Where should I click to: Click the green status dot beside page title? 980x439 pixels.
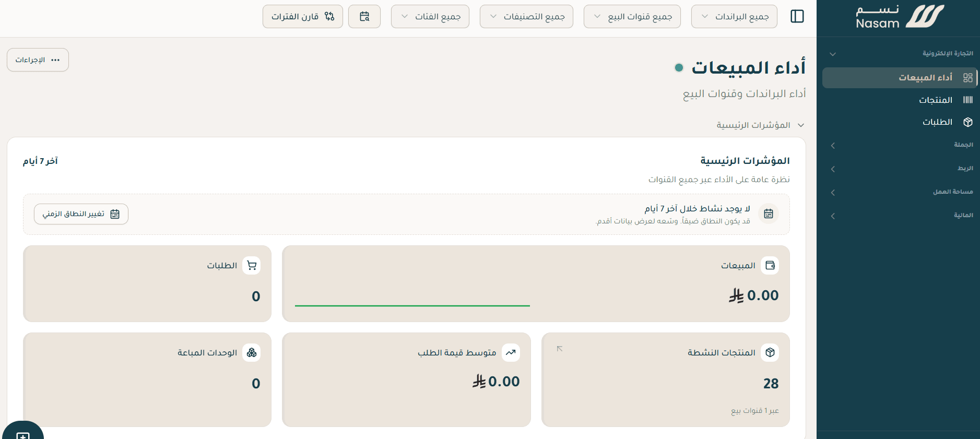coord(679,67)
